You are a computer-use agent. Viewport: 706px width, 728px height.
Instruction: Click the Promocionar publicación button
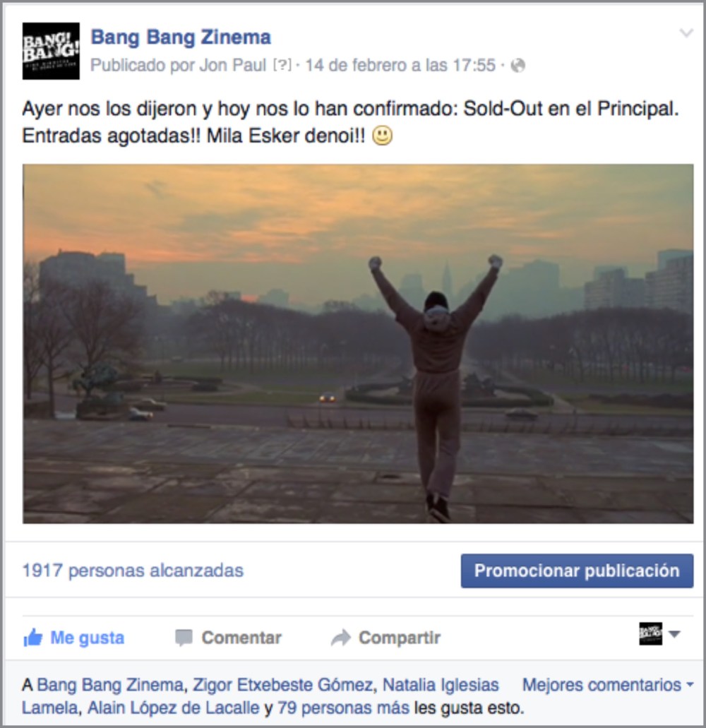coord(577,571)
